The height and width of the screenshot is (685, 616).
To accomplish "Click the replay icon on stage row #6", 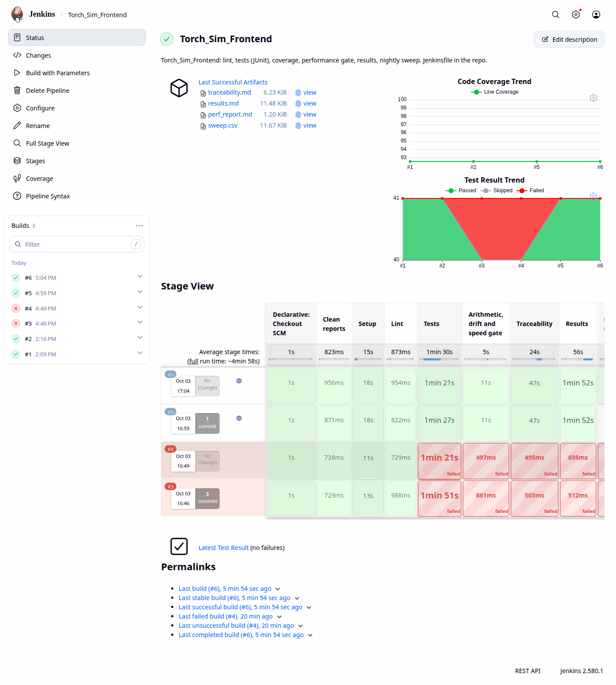I will (x=239, y=381).
